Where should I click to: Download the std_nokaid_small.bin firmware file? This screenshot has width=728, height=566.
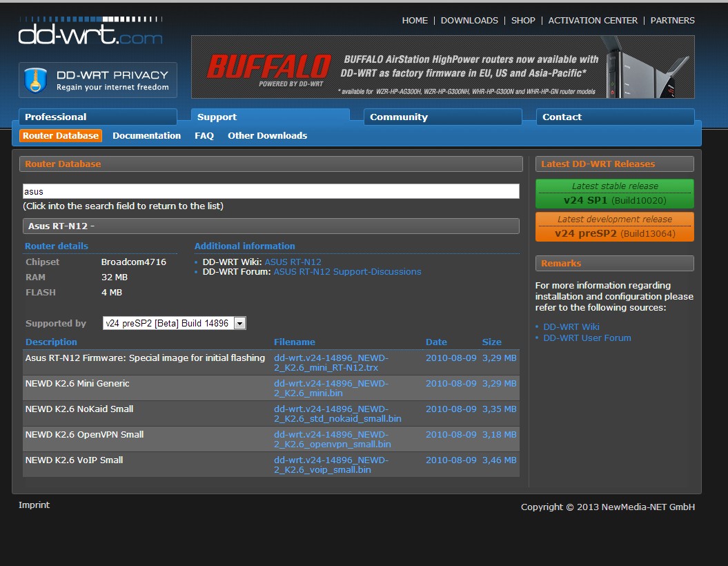(x=337, y=413)
